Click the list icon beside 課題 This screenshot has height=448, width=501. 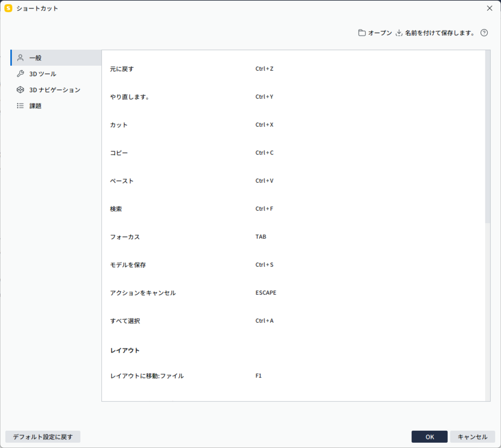point(20,106)
